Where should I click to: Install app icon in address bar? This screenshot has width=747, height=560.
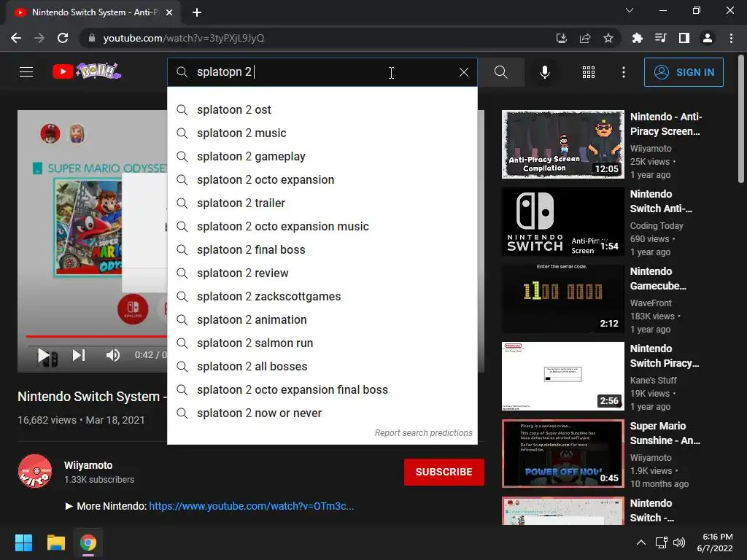[x=562, y=38]
